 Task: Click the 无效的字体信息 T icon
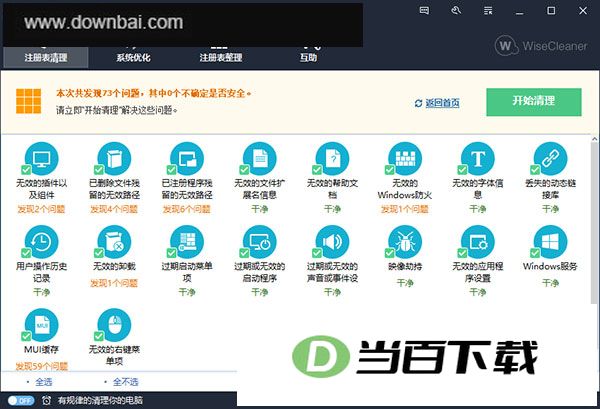coord(478,158)
